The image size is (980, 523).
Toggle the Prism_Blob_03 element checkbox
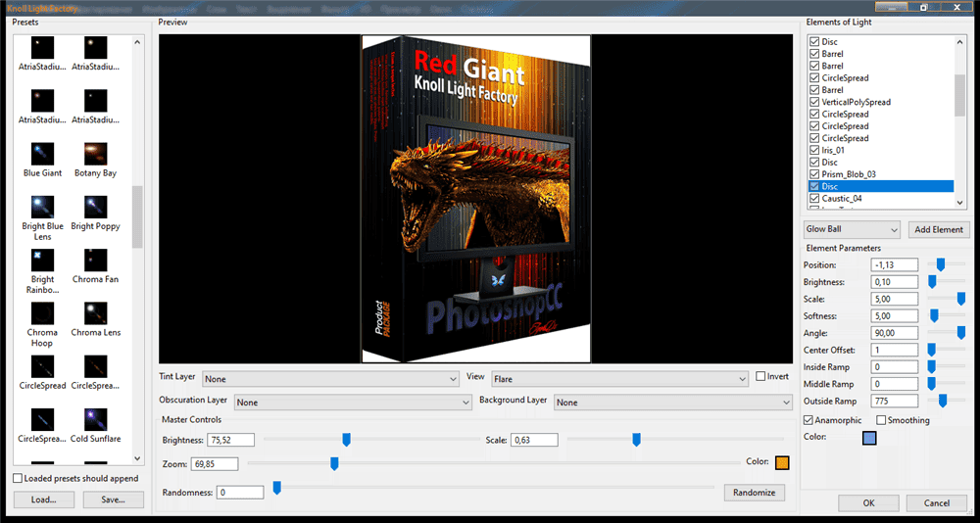point(814,174)
